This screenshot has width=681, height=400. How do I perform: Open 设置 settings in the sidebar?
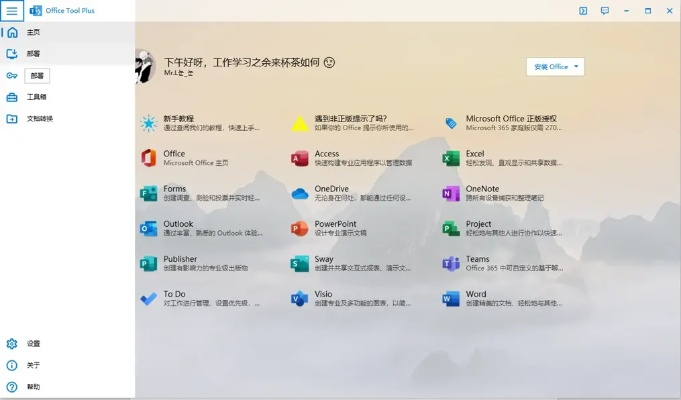[67, 344]
